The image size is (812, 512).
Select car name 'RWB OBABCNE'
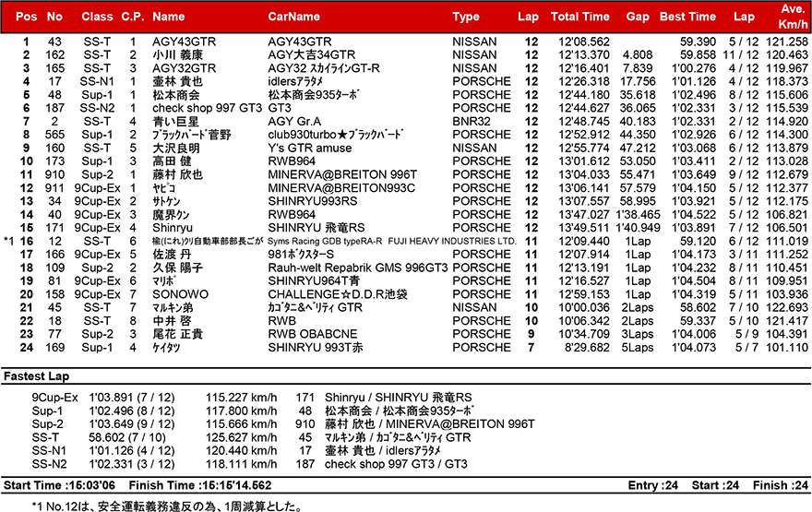coord(313,335)
